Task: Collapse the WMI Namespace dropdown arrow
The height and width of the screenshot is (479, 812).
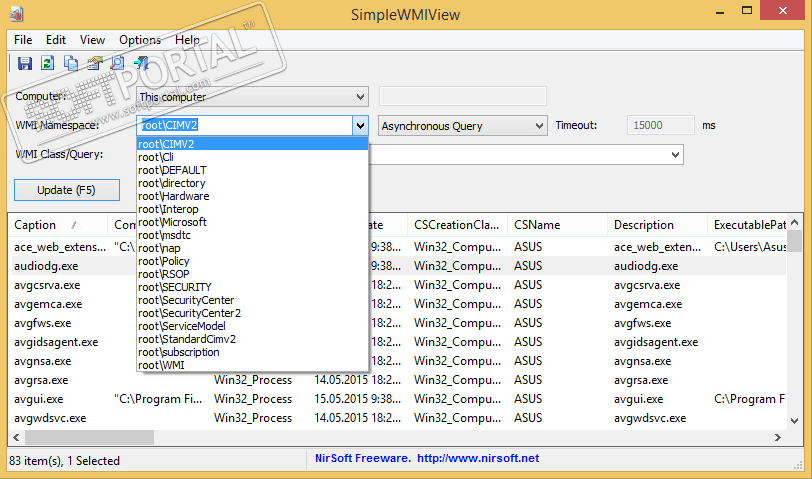Action: pos(360,125)
